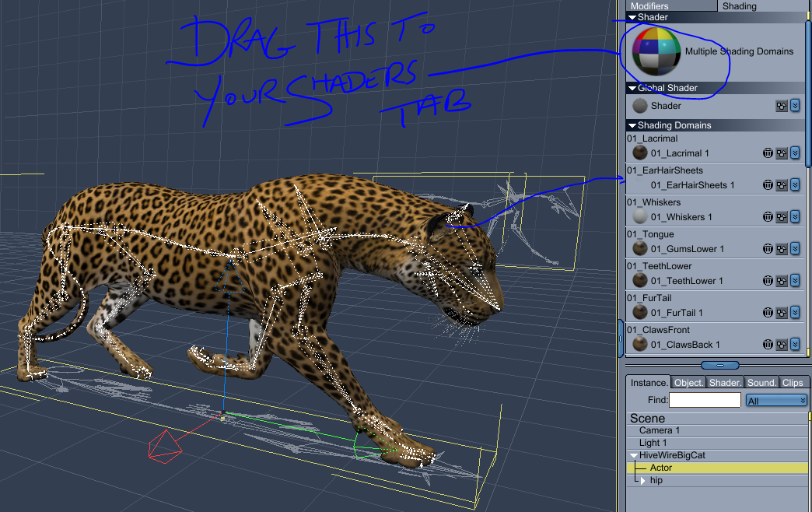
Task: Click edit shader icon beside 01_EarHairSheets 1
Action: point(782,185)
